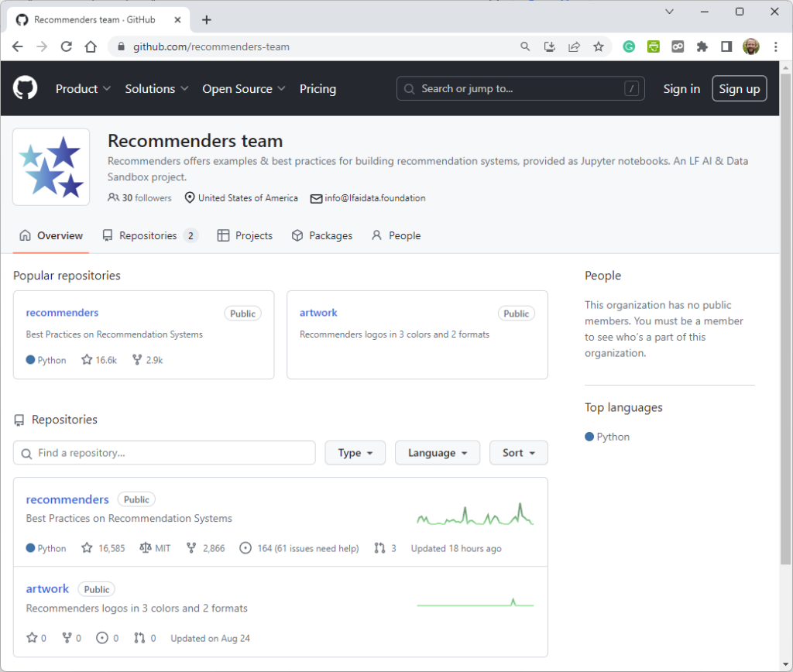Click the 30 followers link

click(x=139, y=197)
